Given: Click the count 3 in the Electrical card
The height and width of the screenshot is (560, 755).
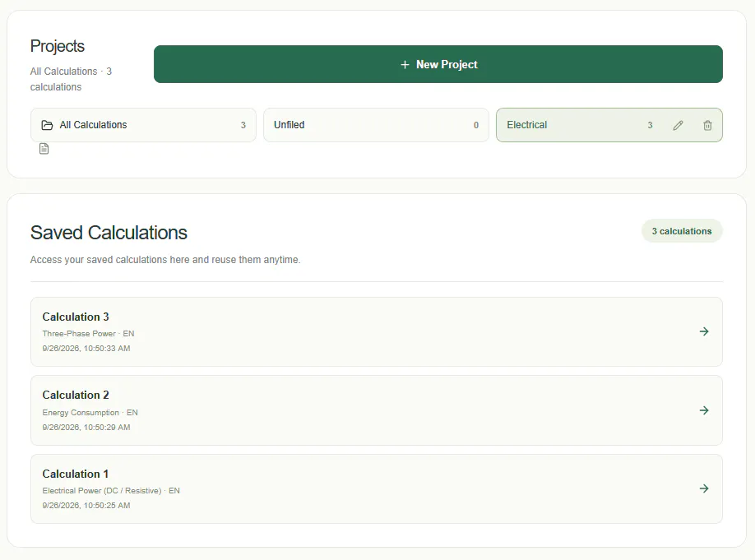Looking at the screenshot, I should point(650,125).
